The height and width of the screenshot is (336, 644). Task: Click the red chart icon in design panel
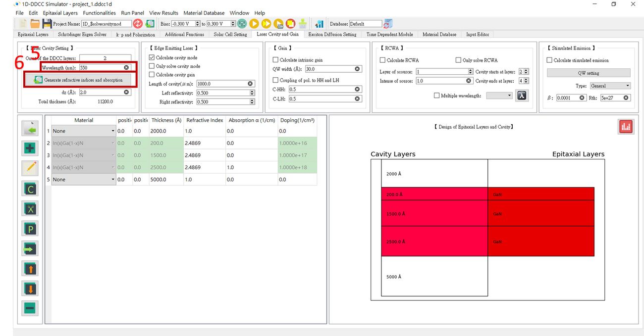click(626, 127)
